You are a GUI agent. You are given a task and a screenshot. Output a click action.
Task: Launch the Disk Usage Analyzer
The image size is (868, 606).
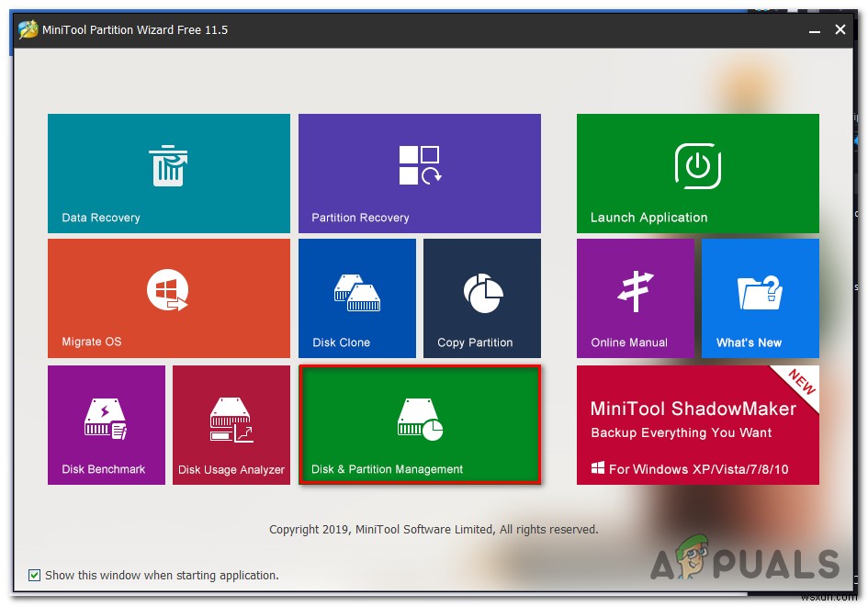tap(231, 424)
